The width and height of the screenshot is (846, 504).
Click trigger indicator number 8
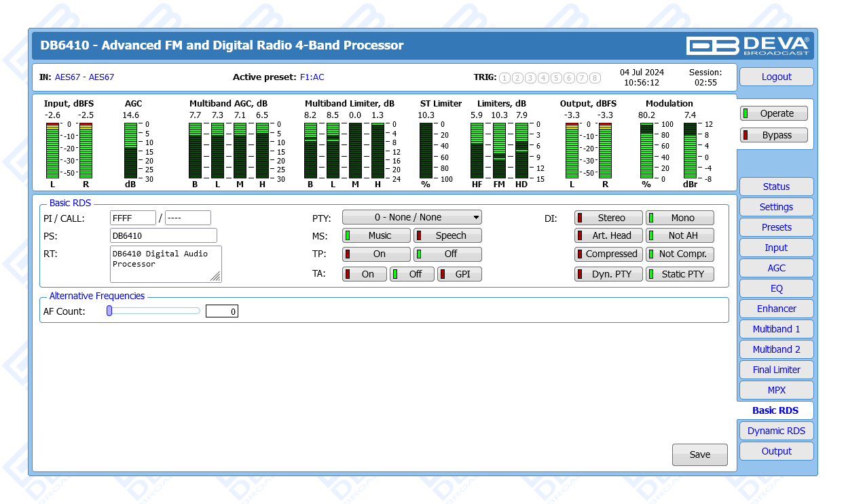coord(595,78)
